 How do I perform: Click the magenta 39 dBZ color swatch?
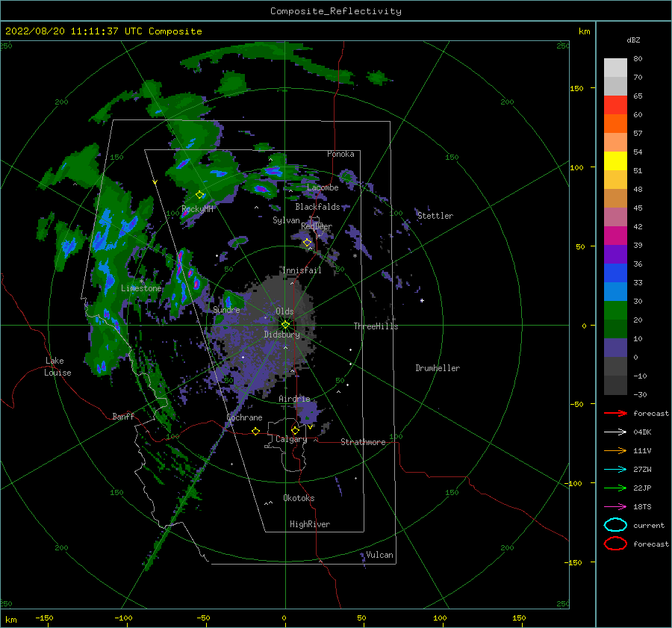[615, 235]
